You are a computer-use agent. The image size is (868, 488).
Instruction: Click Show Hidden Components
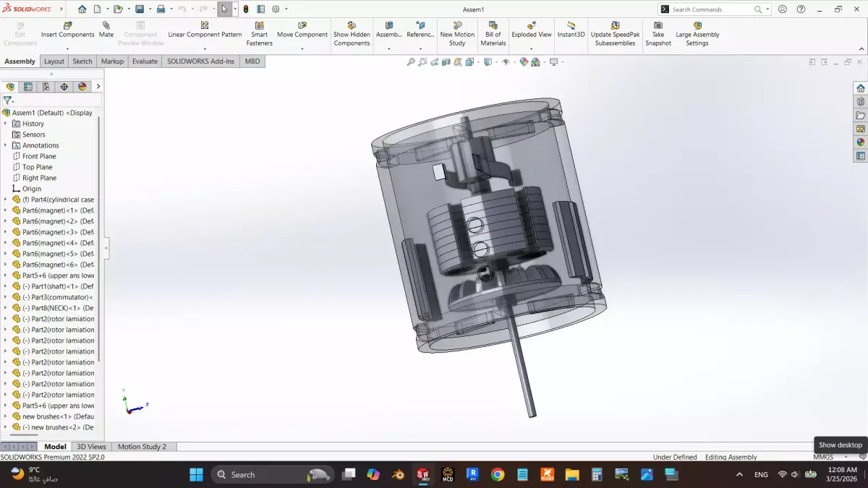click(352, 34)
